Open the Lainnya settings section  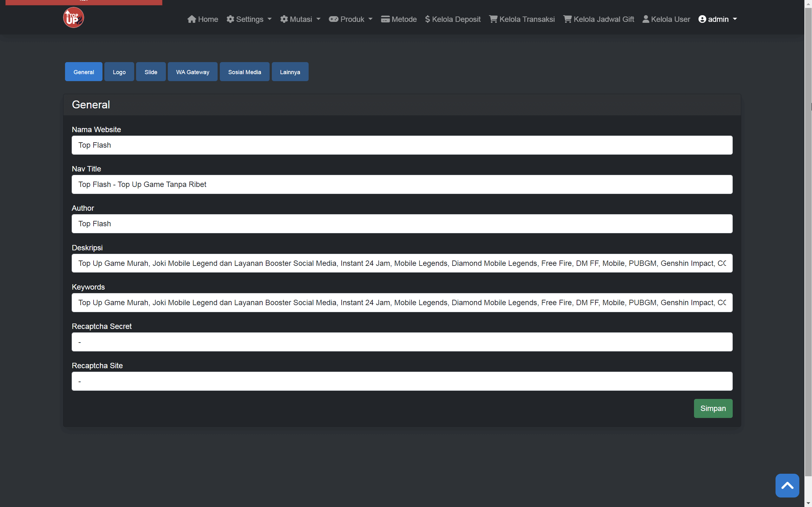tap(290, 71)
